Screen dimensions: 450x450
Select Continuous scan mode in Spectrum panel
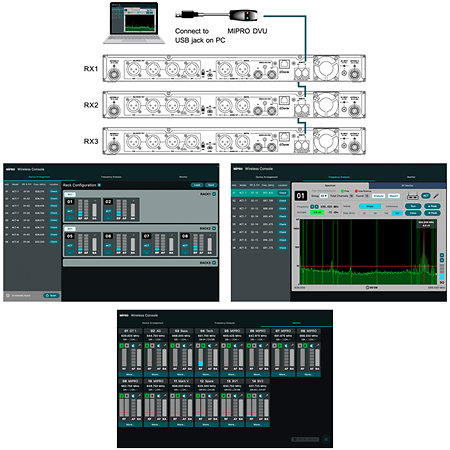[x=392, y=206]
